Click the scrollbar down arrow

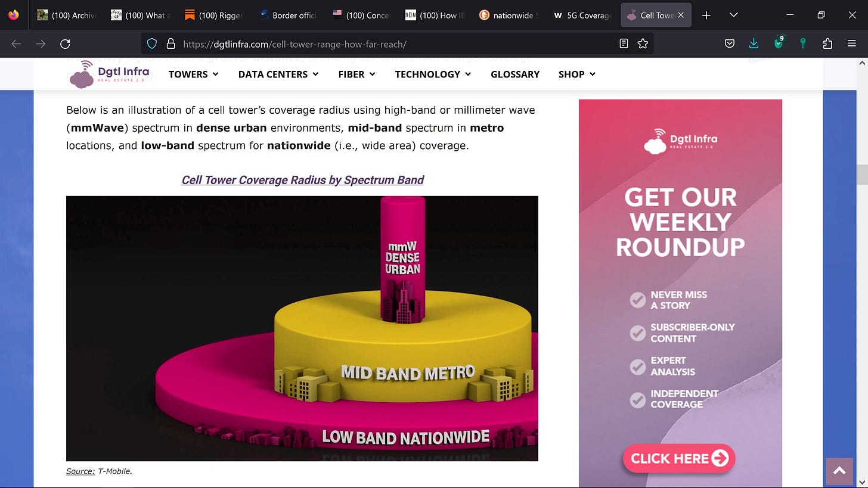point(861,481)
